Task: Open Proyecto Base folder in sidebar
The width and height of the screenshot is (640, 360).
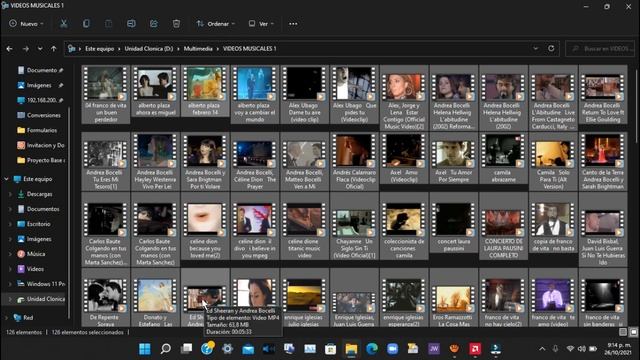Action: coord(41,160)
